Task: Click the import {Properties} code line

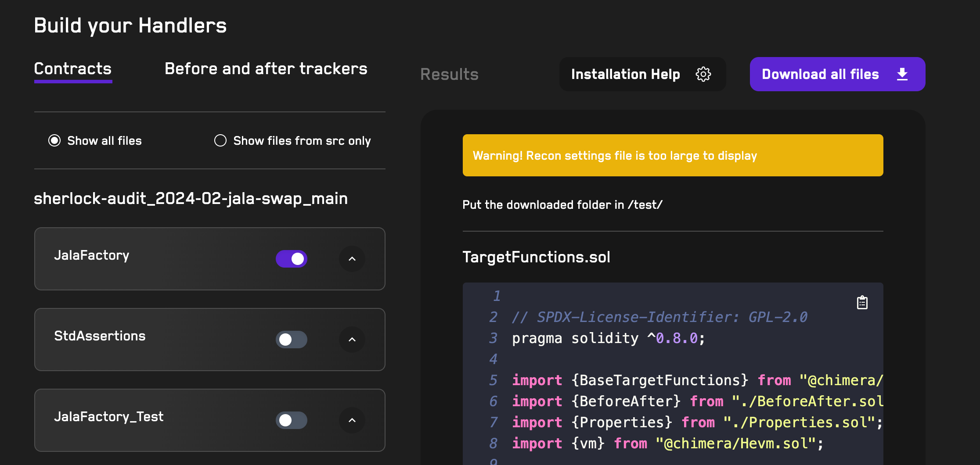Action: pos(697,422)
